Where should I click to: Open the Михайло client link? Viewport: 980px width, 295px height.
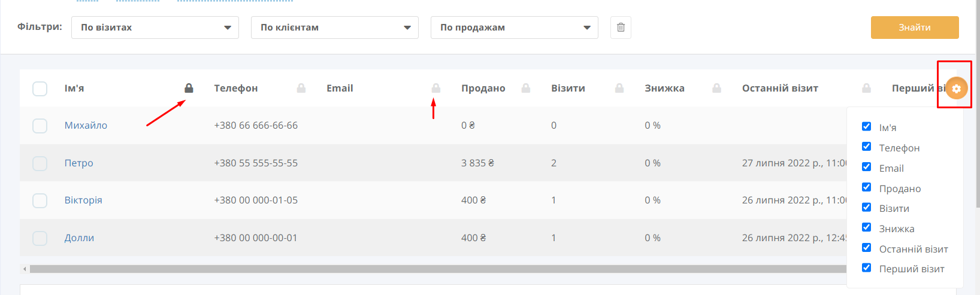[x=86, y=125]
